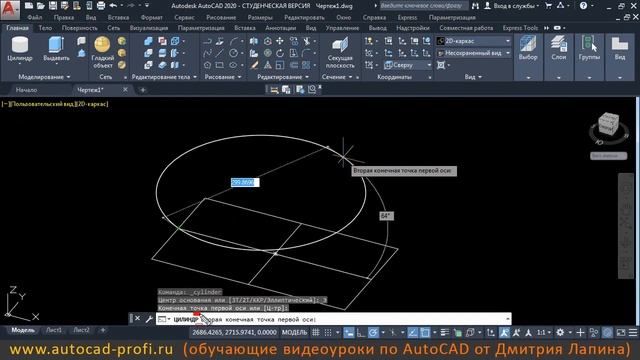Open the Рисование menu in menu bar
The height and width of the screenshot is (360, 640).
point(221,18)
